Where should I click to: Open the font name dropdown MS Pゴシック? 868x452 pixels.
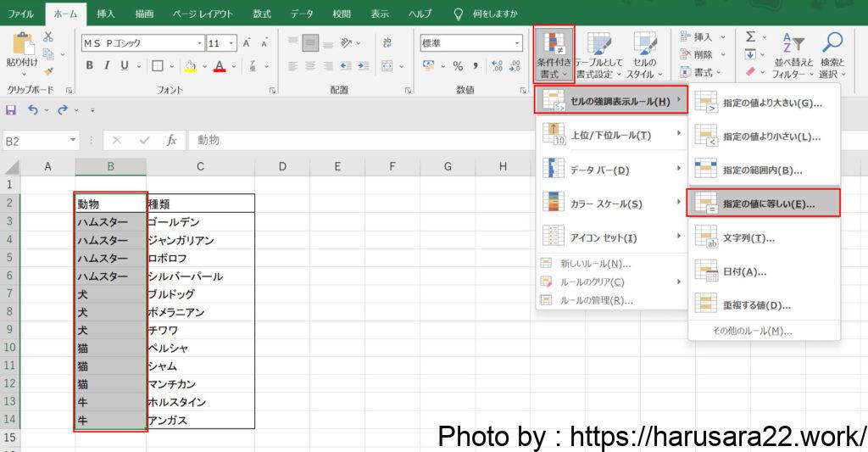pyautogui.click(x=199, y=43)
